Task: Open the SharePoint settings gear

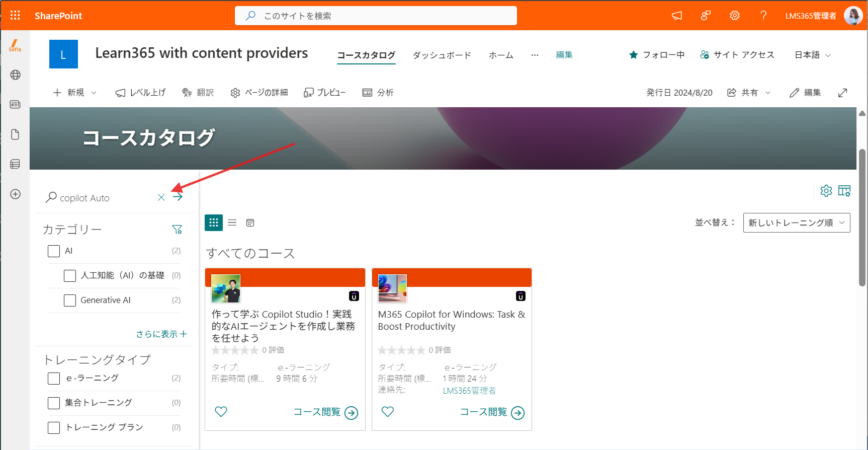Action: [735, 16]
